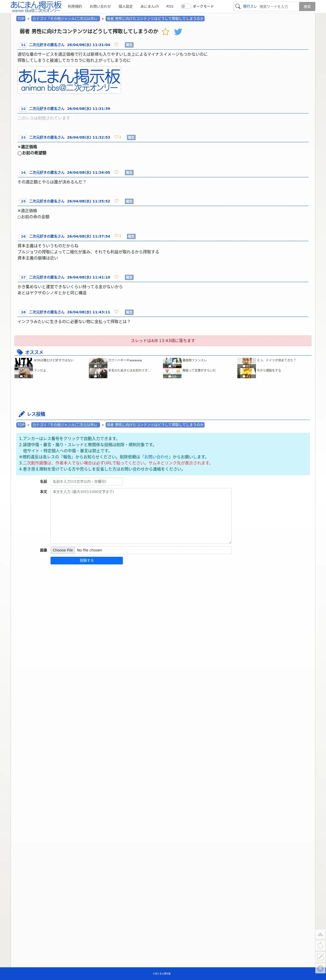The width and height of the screenshot is (326, 980).
Task: Like post 1 with the heart icon
Action: (116, 45)
